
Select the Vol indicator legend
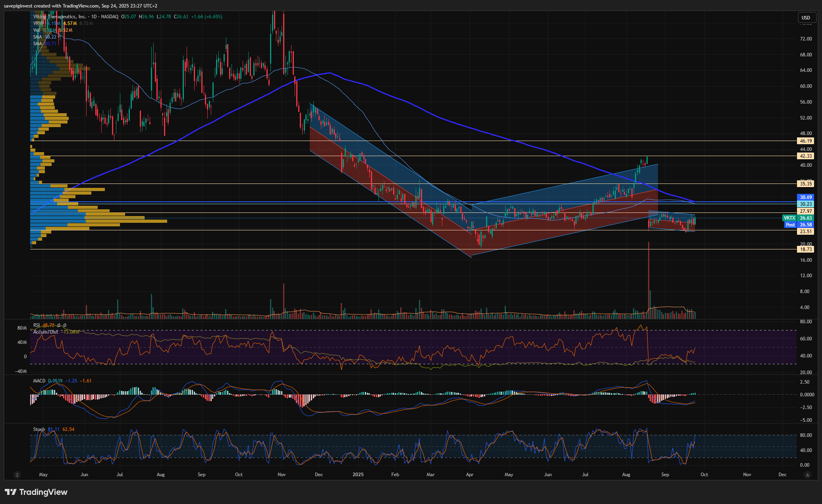pos(37,30)
